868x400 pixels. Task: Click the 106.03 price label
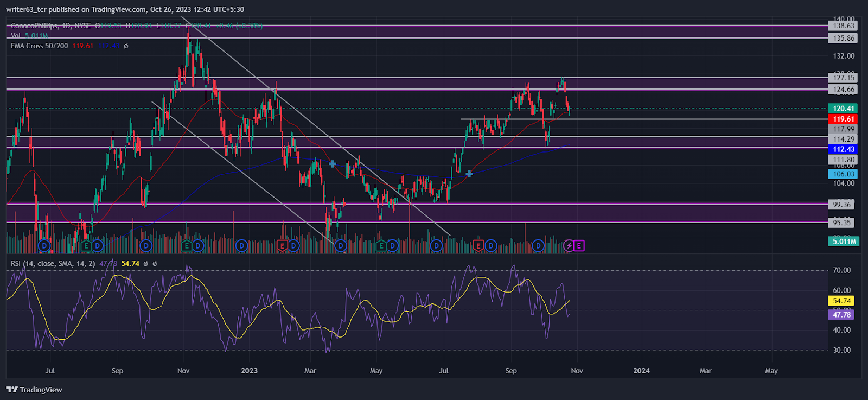(x=844, y=174)
